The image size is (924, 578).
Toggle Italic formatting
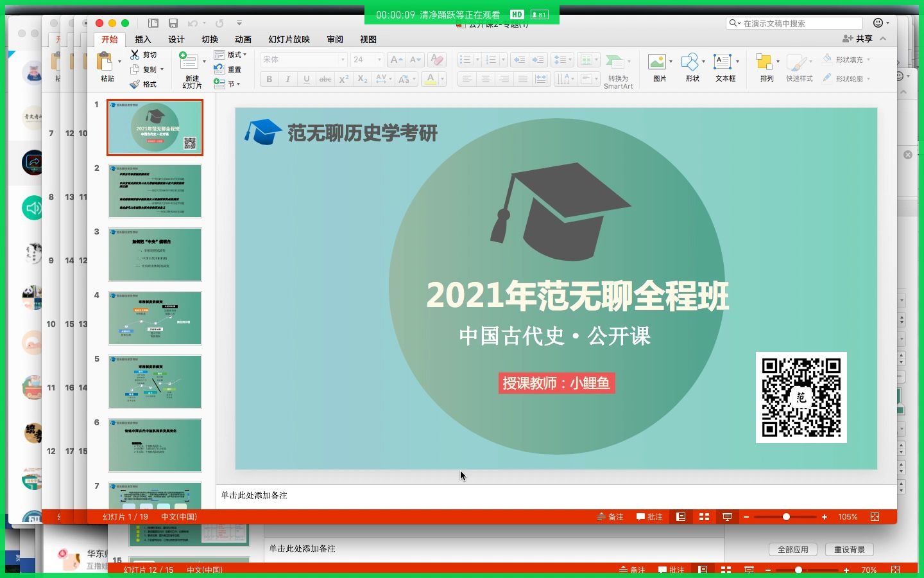(x=288, y=79)
